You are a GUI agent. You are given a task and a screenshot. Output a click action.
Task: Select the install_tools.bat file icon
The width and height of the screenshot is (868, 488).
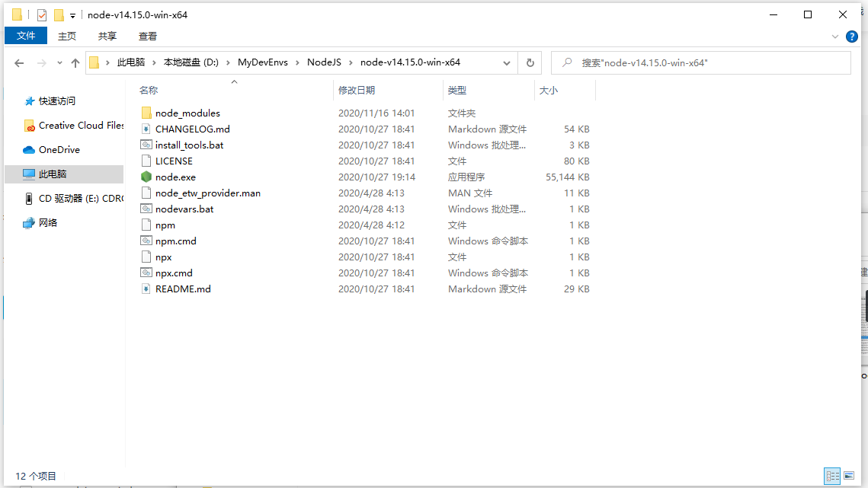(146, 145)
